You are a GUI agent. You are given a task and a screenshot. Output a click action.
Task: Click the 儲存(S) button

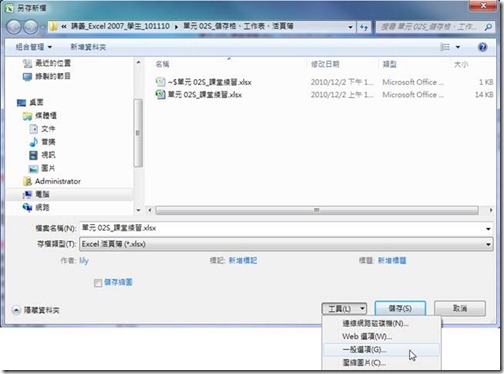[x=400, y=308]
